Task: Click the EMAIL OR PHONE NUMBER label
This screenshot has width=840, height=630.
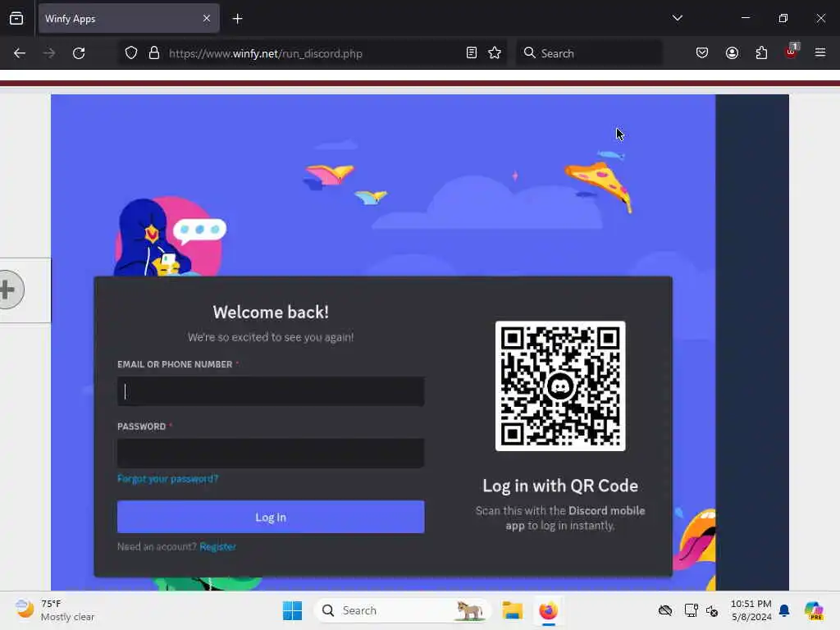Action: point(175,364)
